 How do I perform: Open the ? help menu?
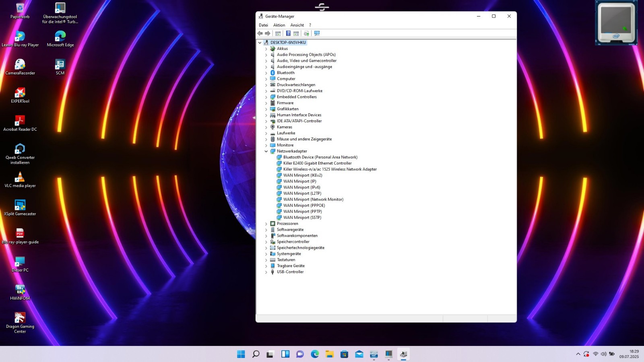click(x=310, y=25)
